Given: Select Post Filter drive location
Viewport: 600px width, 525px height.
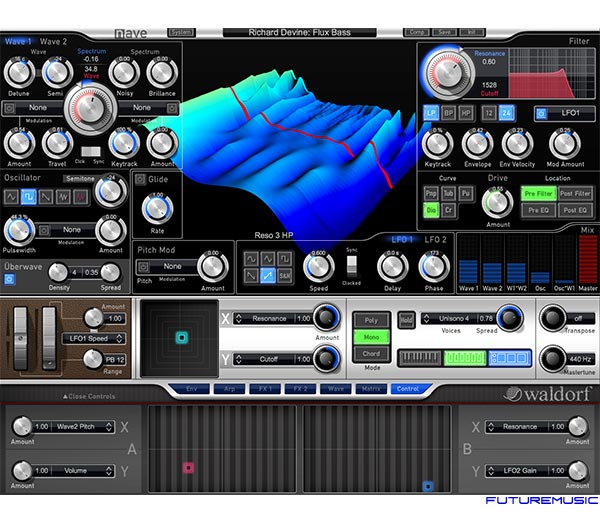Looking at the screenshot, I should [x=575, y=194].
